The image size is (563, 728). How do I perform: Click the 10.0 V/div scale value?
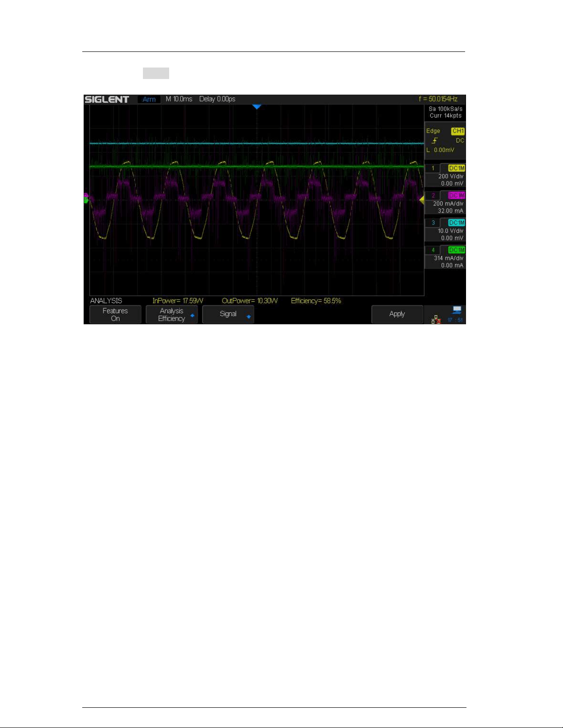[450, 231]
